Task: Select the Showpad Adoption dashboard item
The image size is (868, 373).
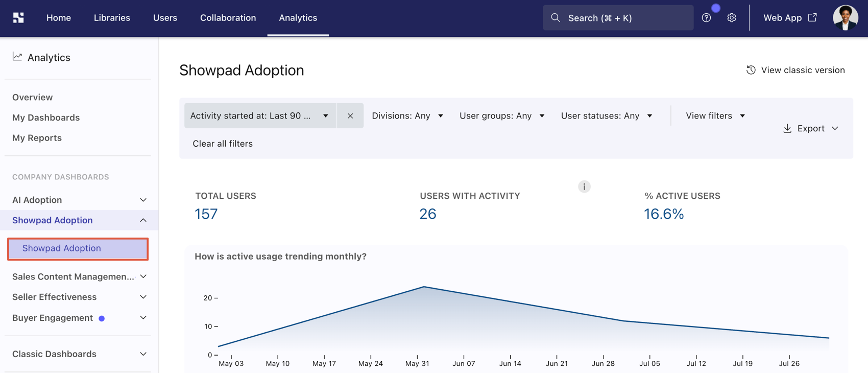Action: click(78, 248)
